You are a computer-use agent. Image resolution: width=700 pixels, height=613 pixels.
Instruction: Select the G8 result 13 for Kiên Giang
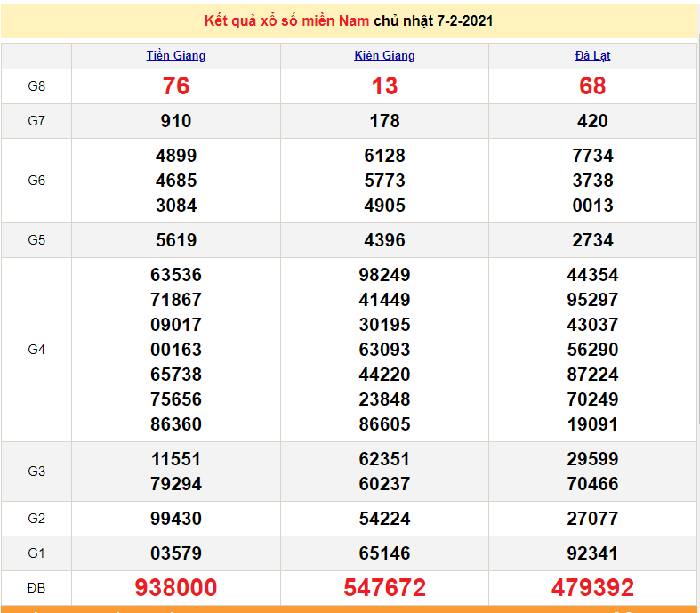[384, 86]
